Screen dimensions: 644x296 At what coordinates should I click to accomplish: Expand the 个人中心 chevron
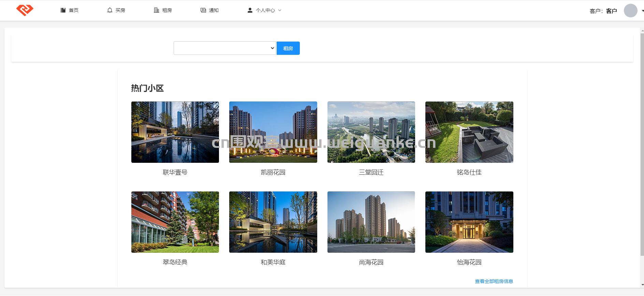280,10
